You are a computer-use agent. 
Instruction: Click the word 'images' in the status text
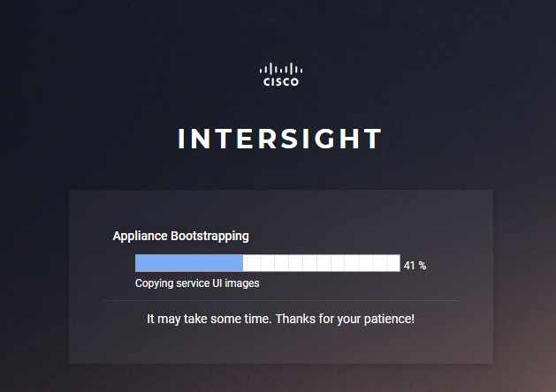tap(243, 283)
